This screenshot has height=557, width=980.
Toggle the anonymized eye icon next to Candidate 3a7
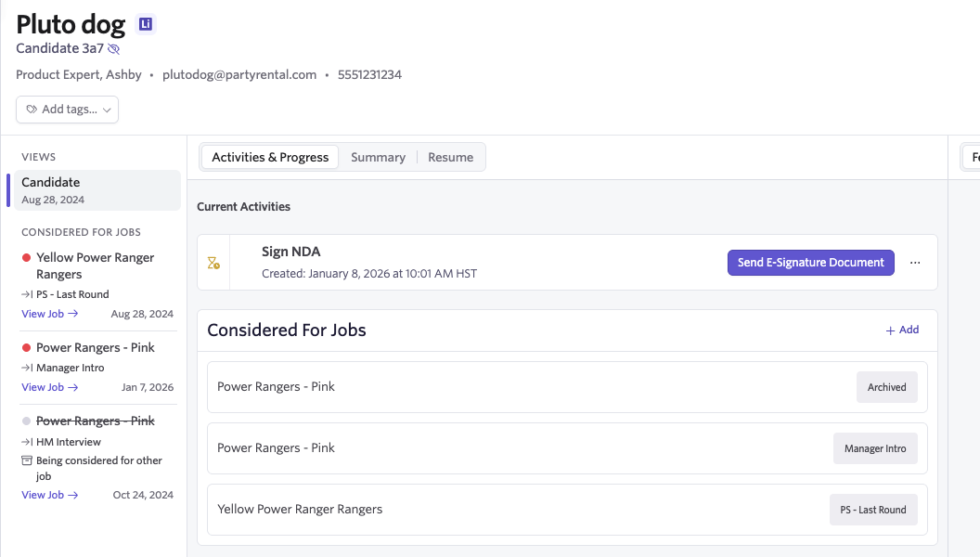114,49
